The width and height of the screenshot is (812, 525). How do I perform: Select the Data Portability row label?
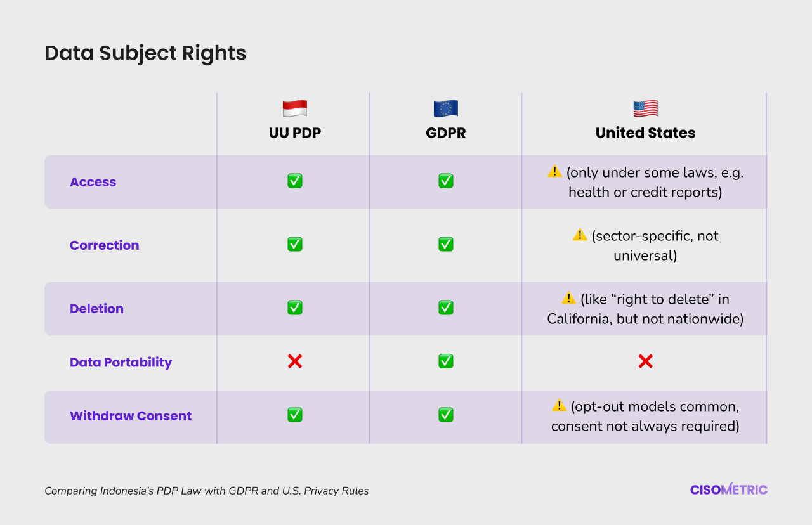(121, 363)
